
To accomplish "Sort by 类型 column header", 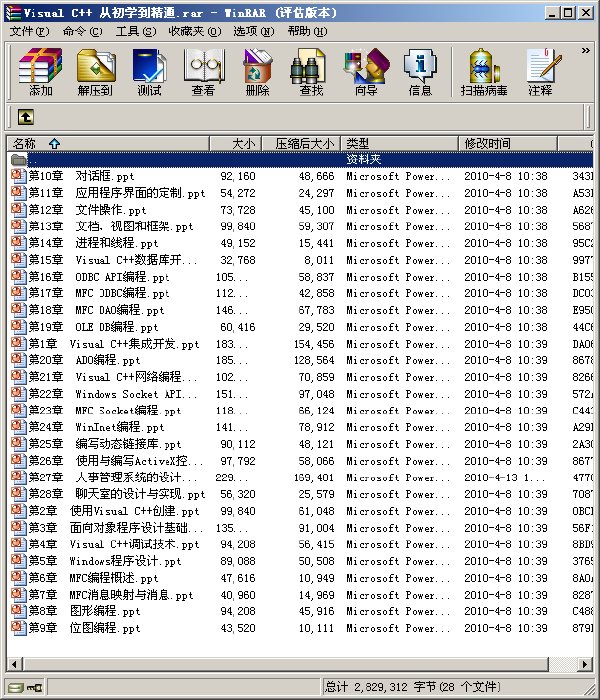I will click(400, 144).
